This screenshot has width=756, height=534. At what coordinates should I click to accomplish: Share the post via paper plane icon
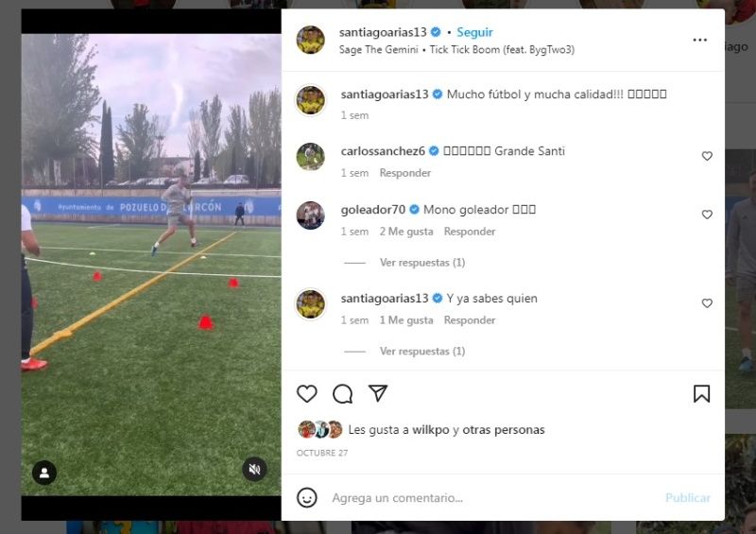pos(378,393)
